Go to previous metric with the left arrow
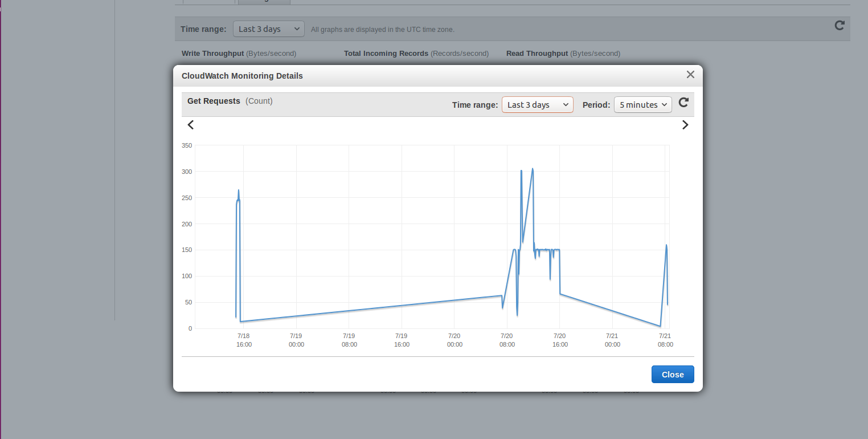This screenshot has height=439, width=868. click(191, 125)
